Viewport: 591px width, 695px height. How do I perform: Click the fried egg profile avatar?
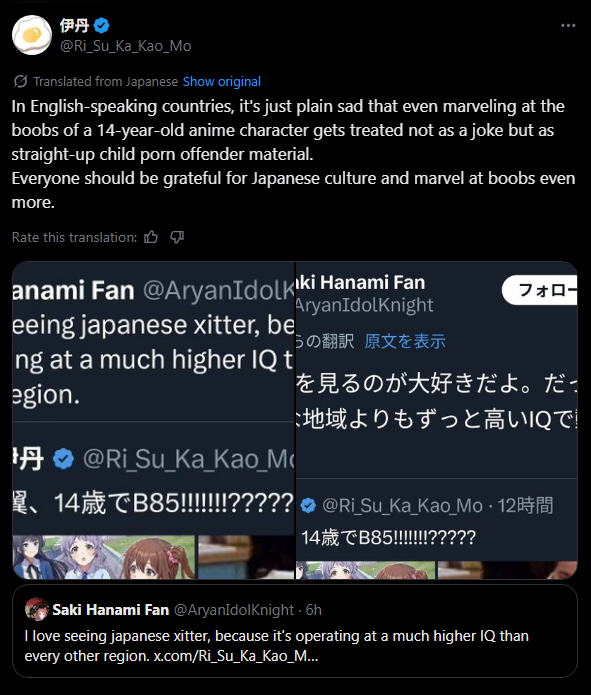coord(32,35)
